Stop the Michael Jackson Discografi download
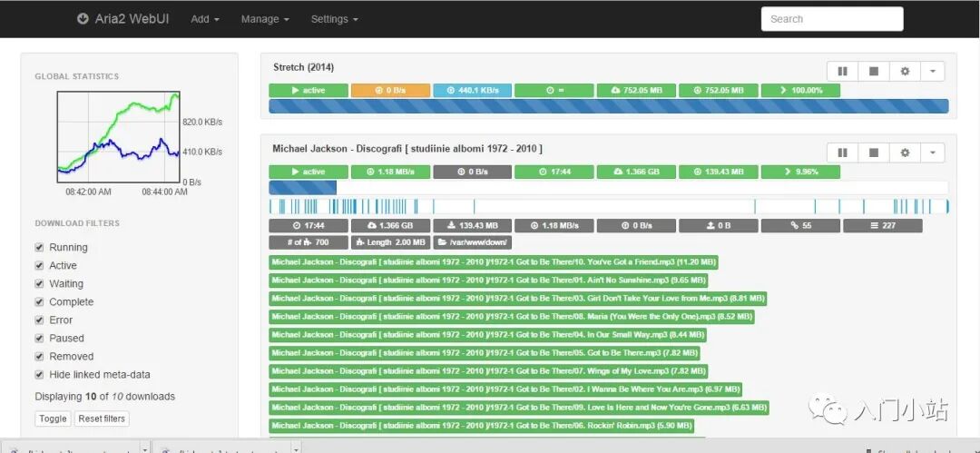 (874, 153)
